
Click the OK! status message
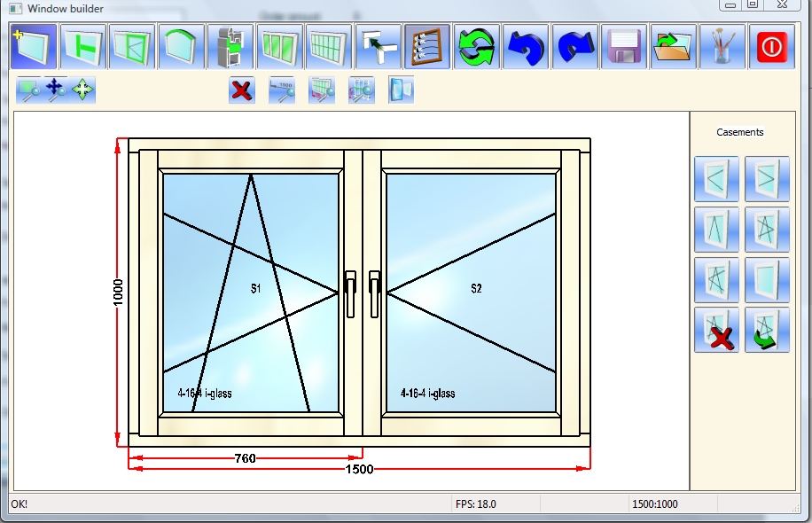(20, 503)
